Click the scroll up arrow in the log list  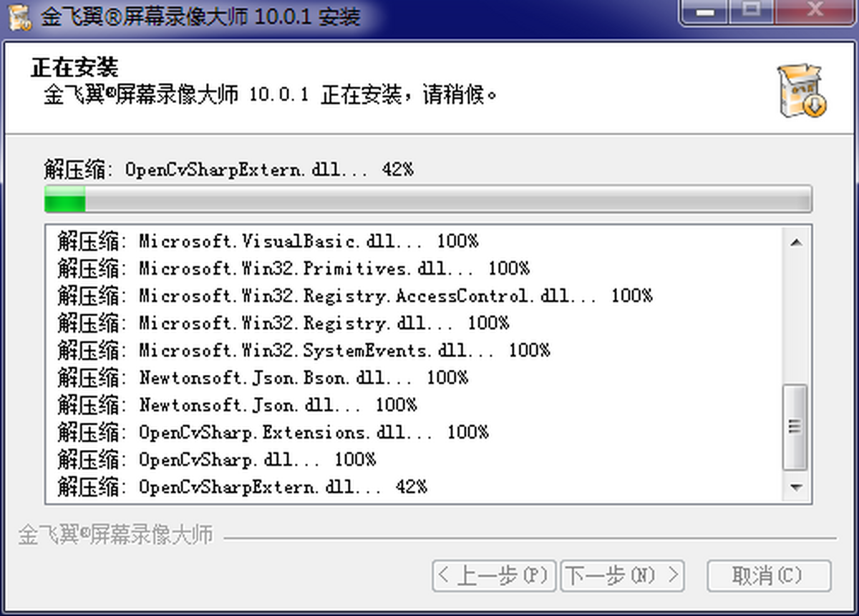(x=795, y=243)
